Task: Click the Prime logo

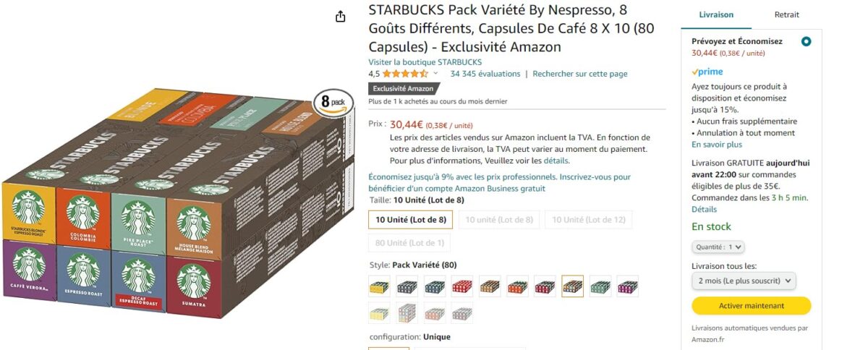Action: 707,72
